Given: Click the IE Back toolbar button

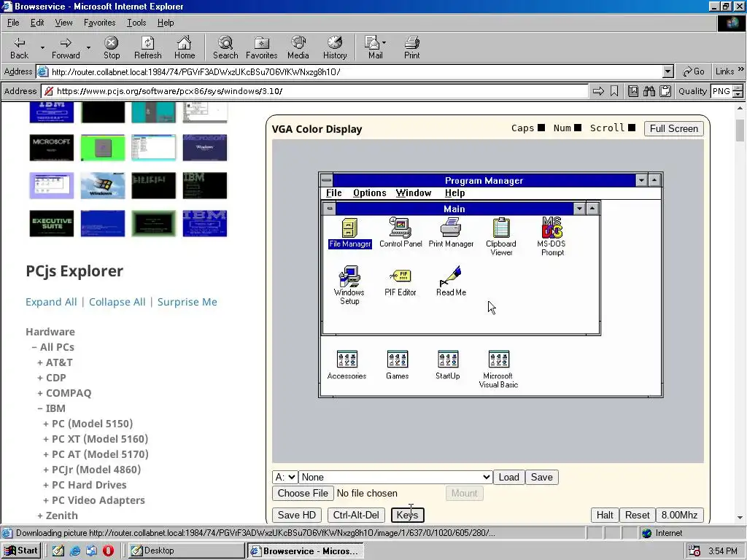Looking at the screenshot, I should (x=20, y=48).
